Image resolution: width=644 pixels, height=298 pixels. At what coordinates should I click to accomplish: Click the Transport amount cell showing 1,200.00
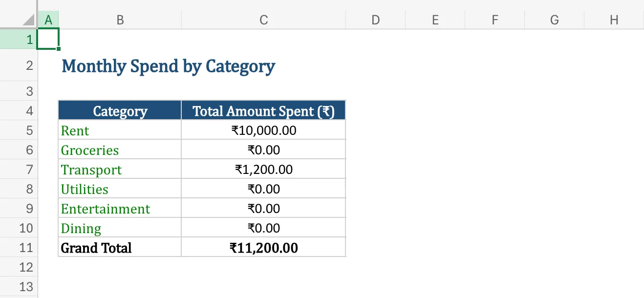tap(263, 169)
